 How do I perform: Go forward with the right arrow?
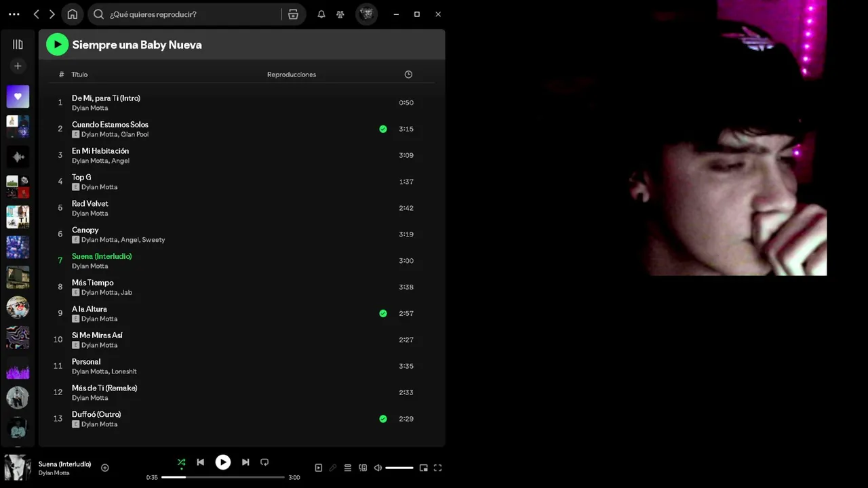tap(52, 14)
